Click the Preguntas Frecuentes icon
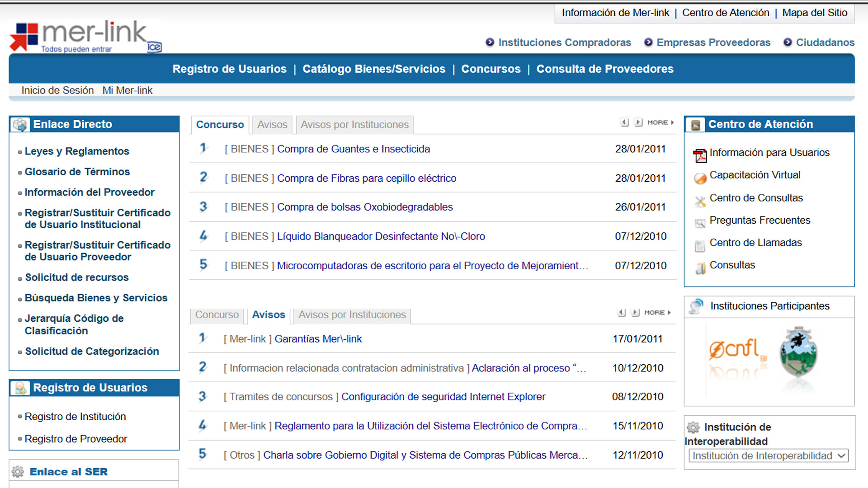Viewport: 868px width, 488px height. (700, 223)
